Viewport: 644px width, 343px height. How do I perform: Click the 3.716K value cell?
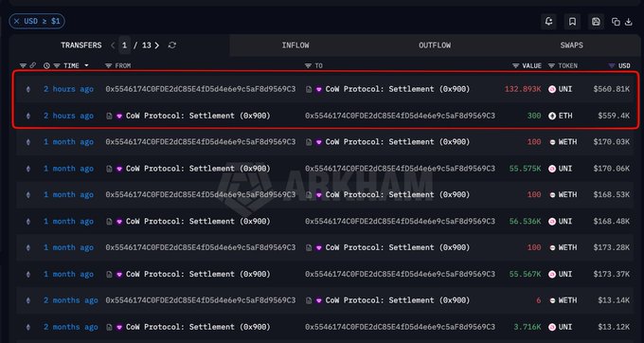(x=528, y=327)
